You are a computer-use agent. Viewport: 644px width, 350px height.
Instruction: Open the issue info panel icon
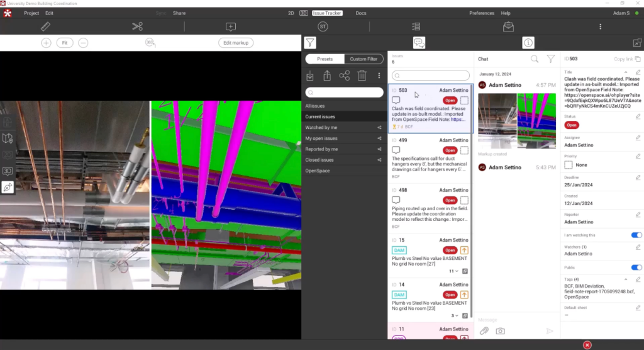point(528,43)
